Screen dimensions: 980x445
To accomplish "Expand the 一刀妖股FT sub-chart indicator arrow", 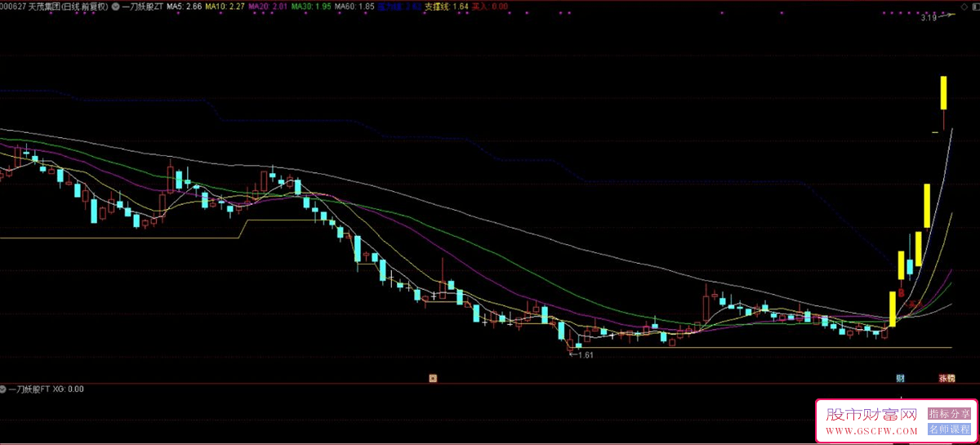I will [3, 389].
